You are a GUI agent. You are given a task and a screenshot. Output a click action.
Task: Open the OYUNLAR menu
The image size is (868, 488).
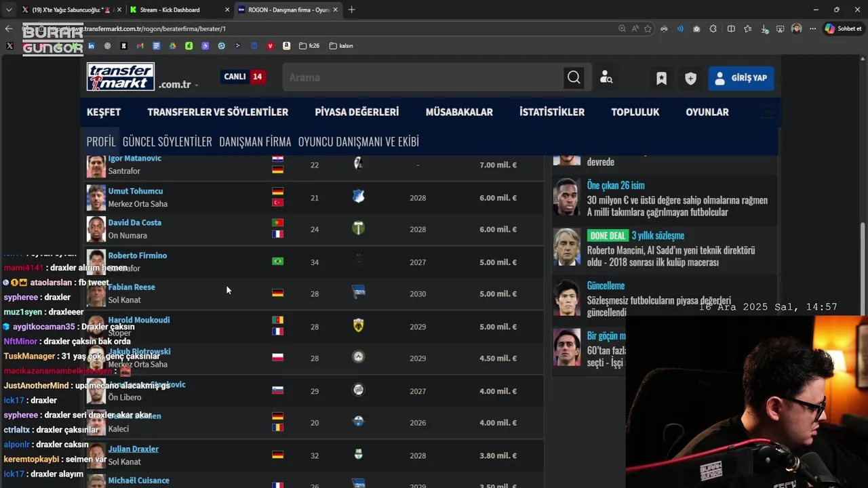(x=707, y=112)
